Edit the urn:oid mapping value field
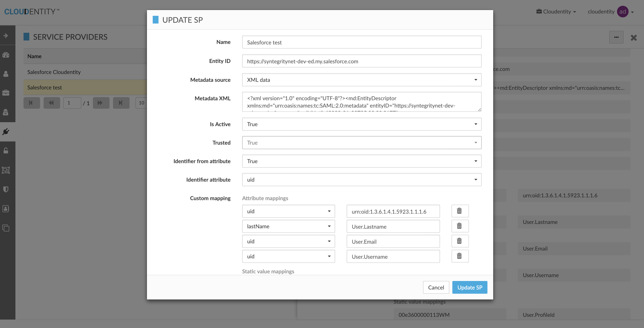 click(393, 211)
